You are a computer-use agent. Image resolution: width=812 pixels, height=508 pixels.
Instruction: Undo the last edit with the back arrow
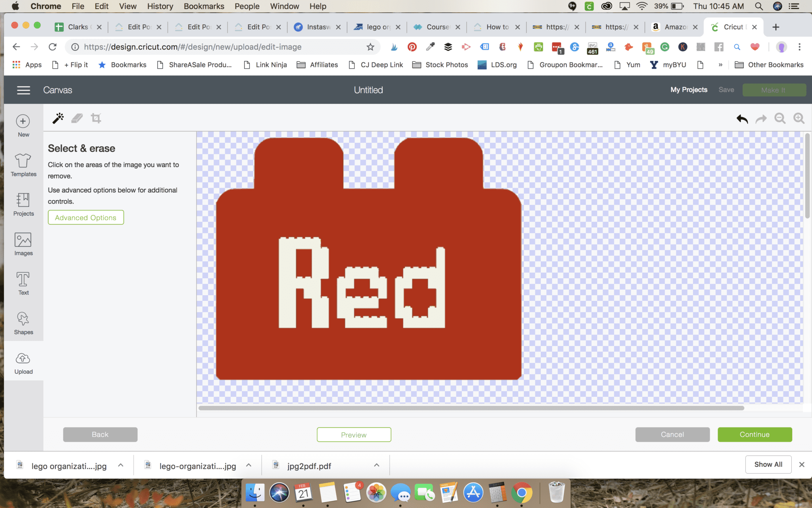coord(742,118)
